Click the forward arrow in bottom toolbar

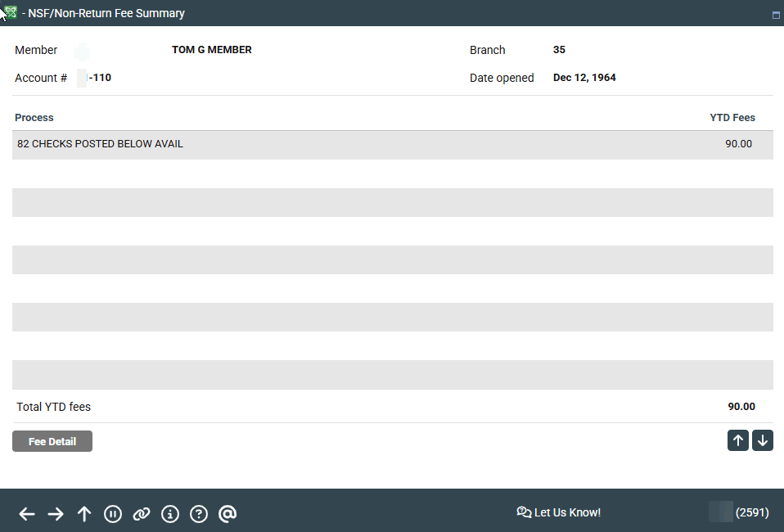pos(56,514)
